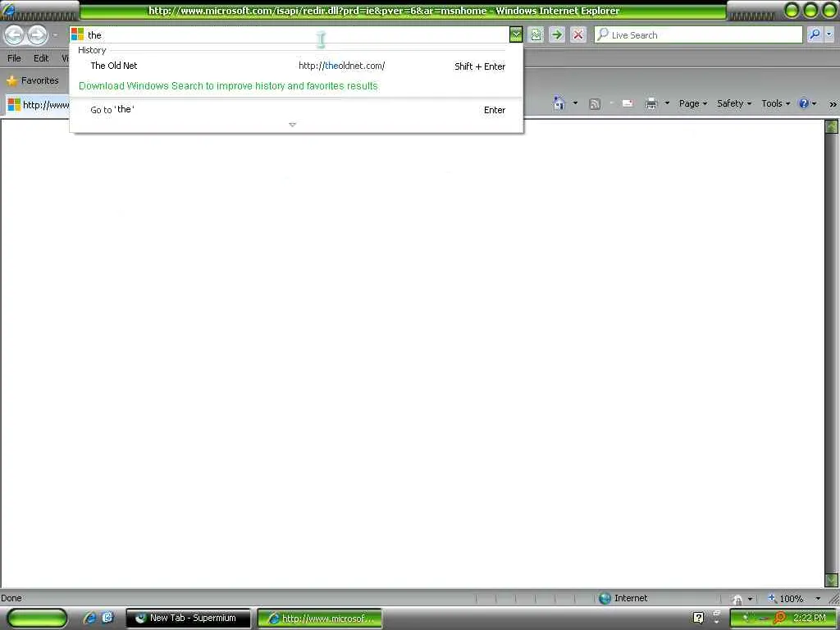This screenshot has height=630, width=840.
Task: Click the Search magnifier button
Action: coord(815,34)
